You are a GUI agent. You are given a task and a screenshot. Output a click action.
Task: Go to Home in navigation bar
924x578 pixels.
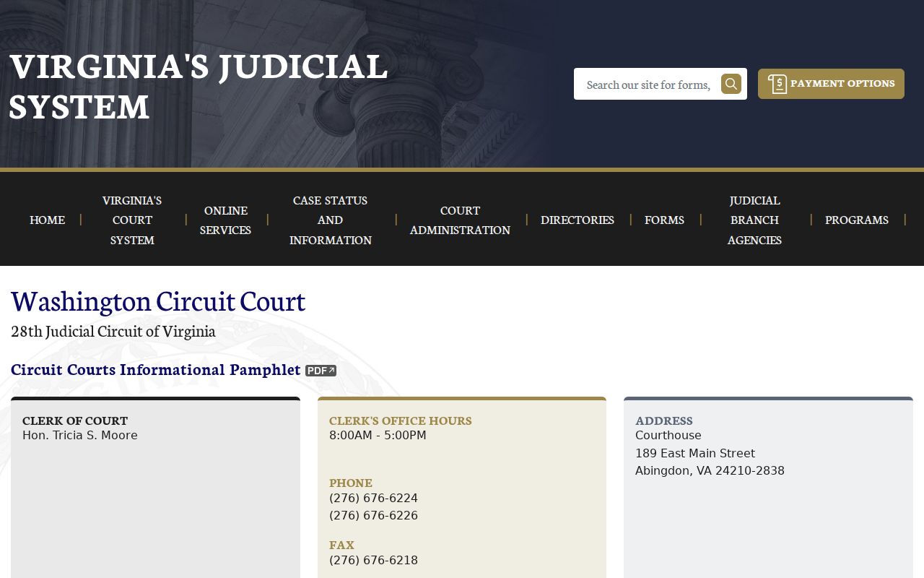(x=47, y=220)
